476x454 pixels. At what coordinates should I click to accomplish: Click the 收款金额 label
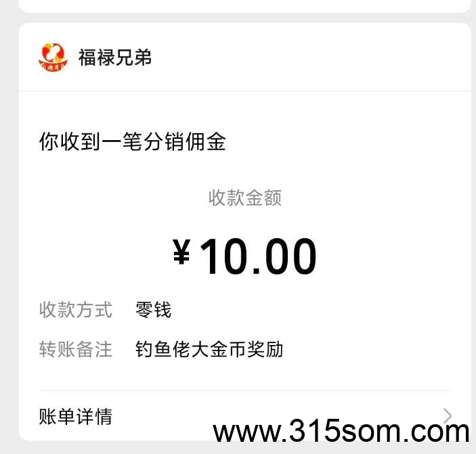click(x=245, y=198)
